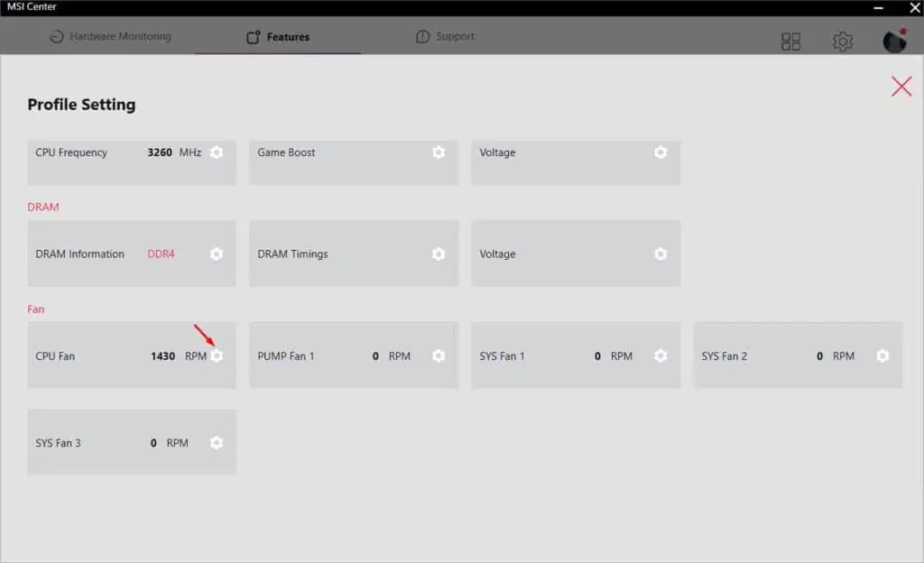The width and height of the screenshot is (924, 563).
Task: Open DRAM Information settings gear
Action: [x=217, y=254]
